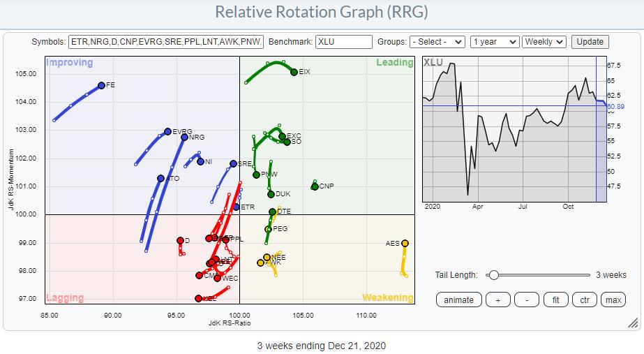Click the ctr center button
The height and width of the screenshot is (354, 644).
tap(584, 300)
